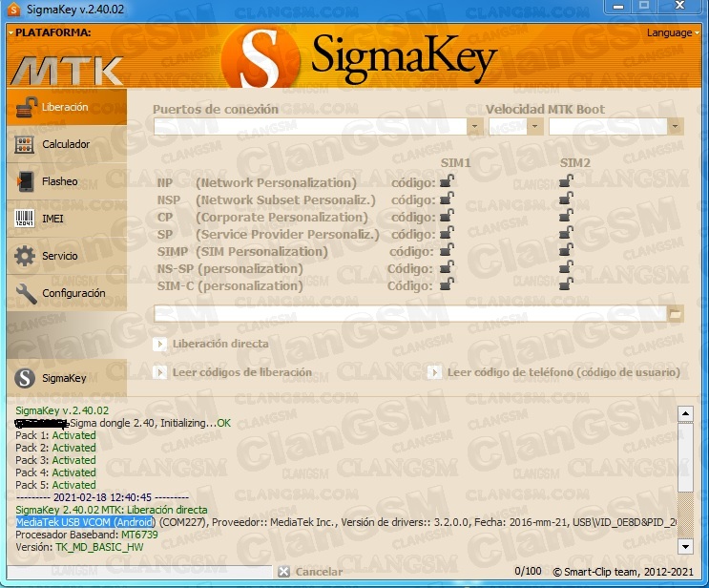
Task: Click the S logo icon beside SigmaKey
Action: pos(25,378)
